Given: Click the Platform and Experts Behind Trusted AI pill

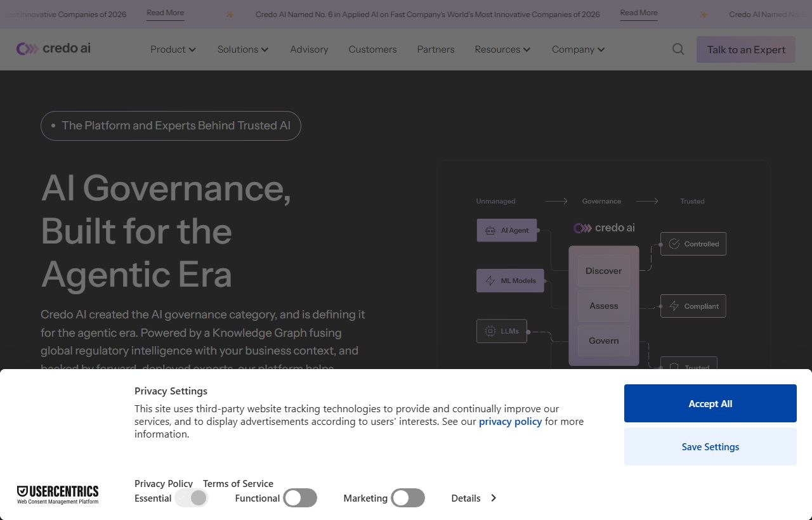Looking at the screenshot, I should pos(171,126).
